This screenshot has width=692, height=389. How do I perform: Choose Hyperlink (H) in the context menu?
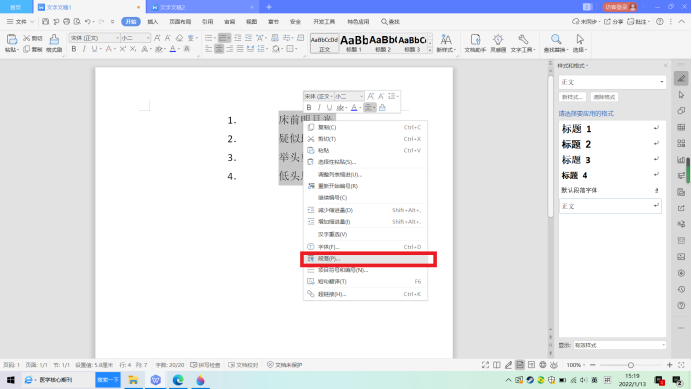pyautogui.click(x=365, y=294)
